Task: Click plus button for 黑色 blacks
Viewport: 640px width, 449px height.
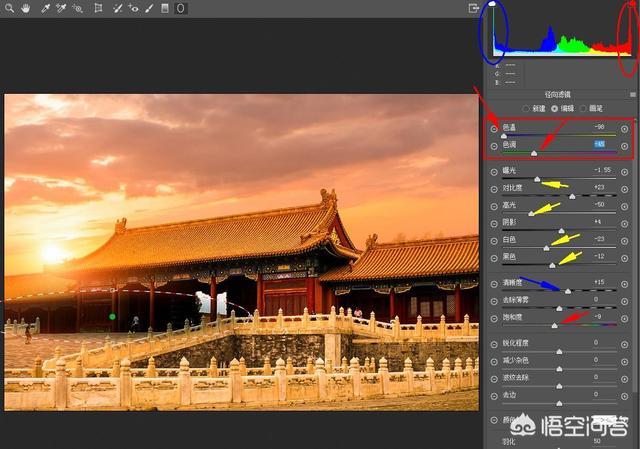Action: pyautogui.click(x=624, y=258)
